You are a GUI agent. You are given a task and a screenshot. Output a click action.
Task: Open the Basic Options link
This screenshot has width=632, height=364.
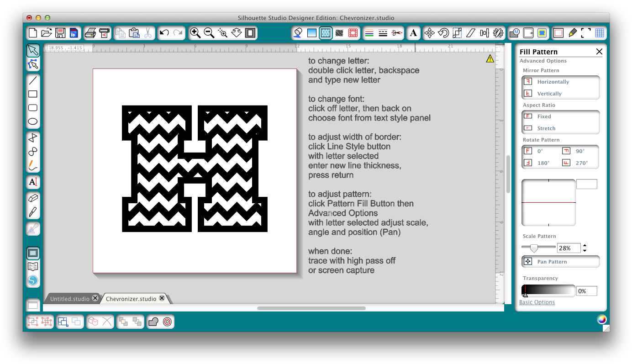537,302
